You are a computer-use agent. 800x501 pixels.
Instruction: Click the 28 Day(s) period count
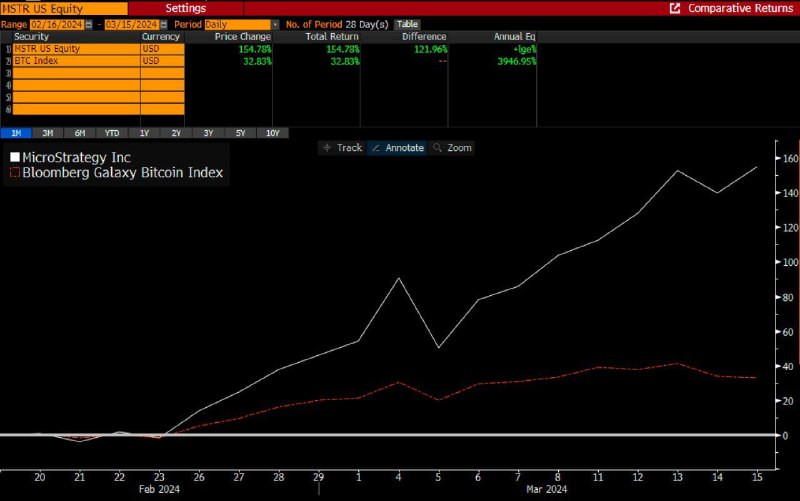[366, 24]
